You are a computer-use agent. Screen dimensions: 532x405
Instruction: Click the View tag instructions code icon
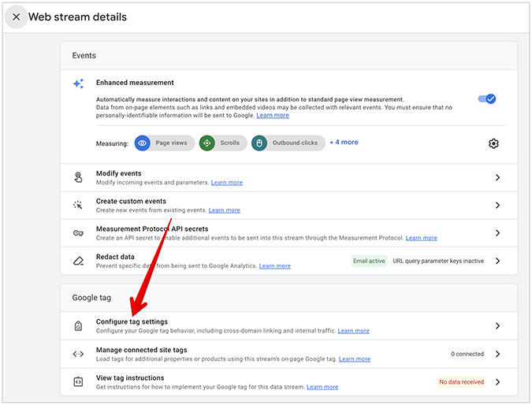click(x=78, y=382)
